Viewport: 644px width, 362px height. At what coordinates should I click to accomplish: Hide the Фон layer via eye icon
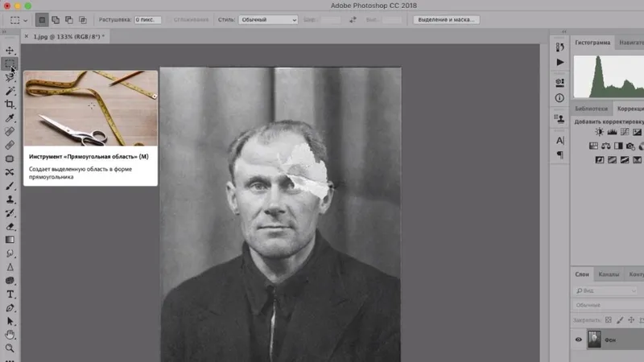point(579,339)
